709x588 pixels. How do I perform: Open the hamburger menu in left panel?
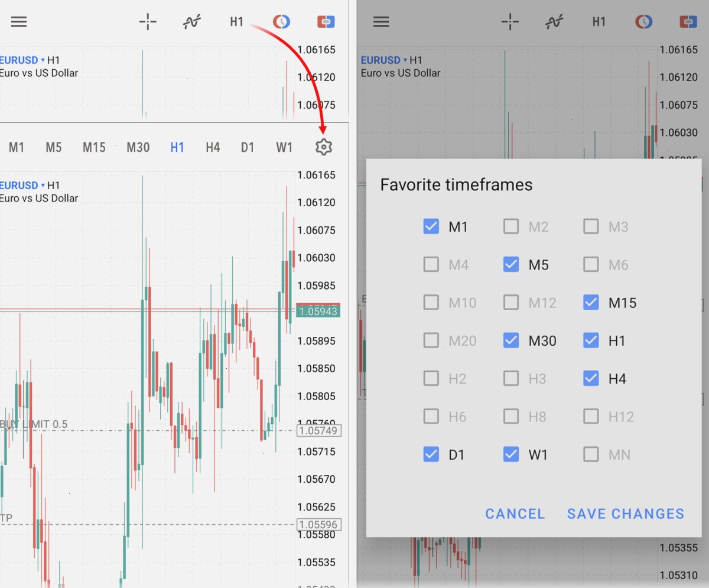click(x=19, y=22)
